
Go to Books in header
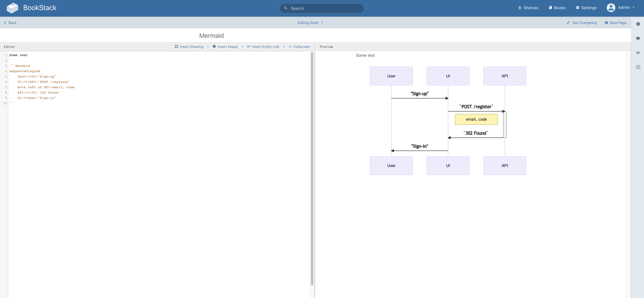point(557,8)
